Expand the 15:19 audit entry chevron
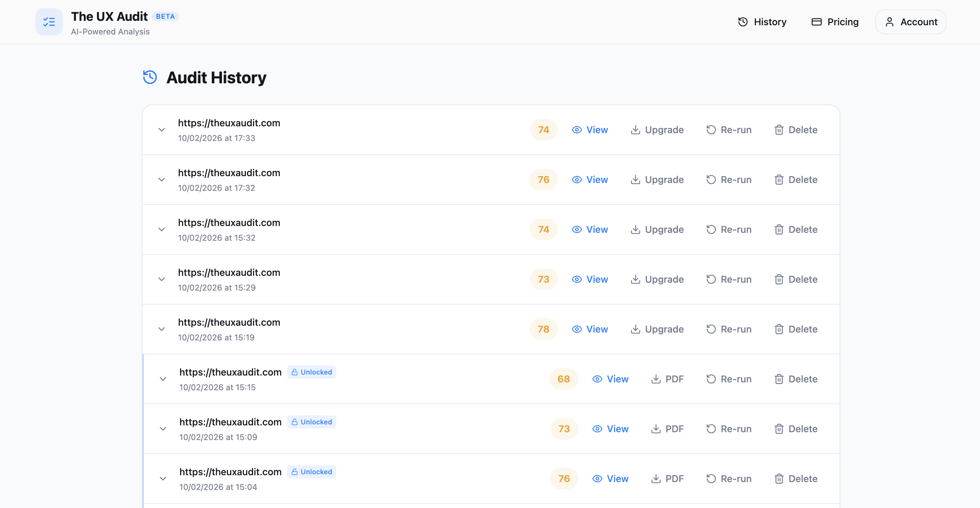 point(161,329)
